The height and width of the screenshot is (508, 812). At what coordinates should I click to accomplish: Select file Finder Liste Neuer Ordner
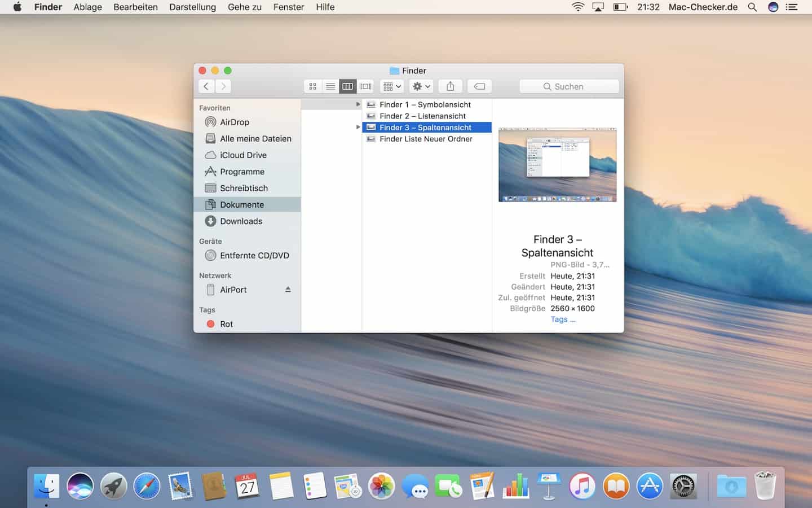427,139
